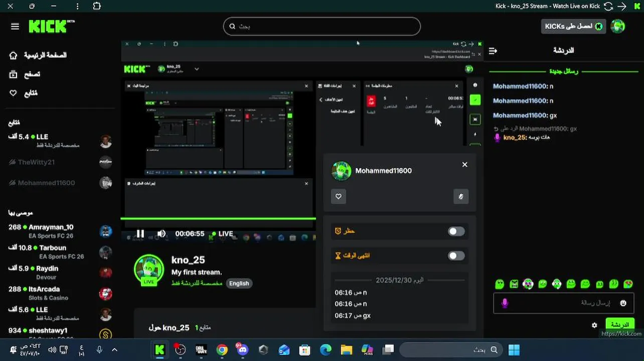Click 'My first stream.' title

[x=197, y=272]
